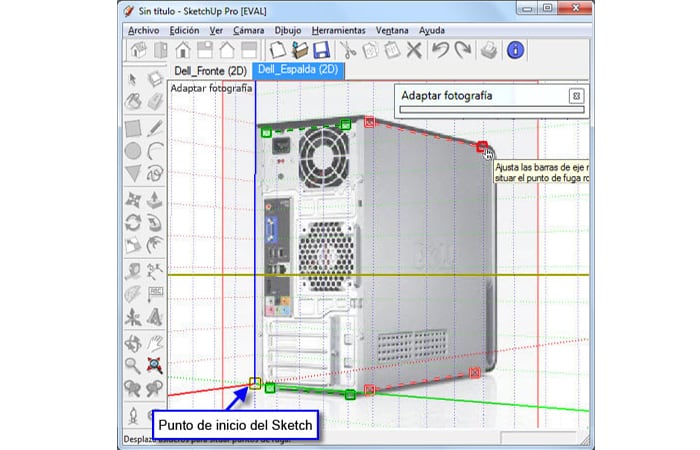700x450 pixels.
Task: Open the Cámara menu
Action: pos(249,30)
